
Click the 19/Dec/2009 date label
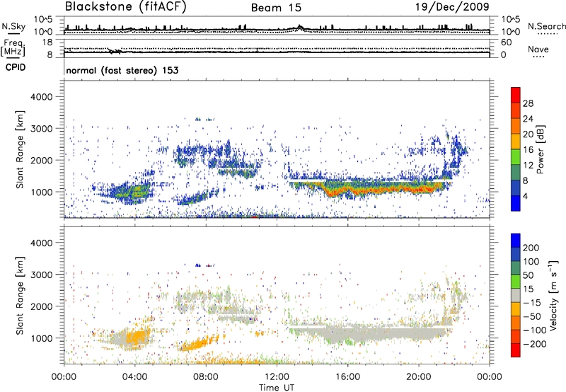(452, 6)
